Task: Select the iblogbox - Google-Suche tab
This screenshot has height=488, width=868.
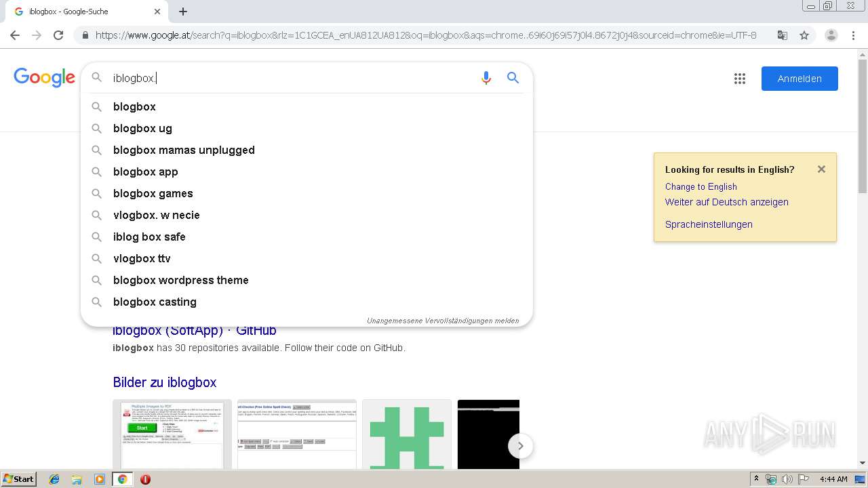Action: click(x=86, y=12)
